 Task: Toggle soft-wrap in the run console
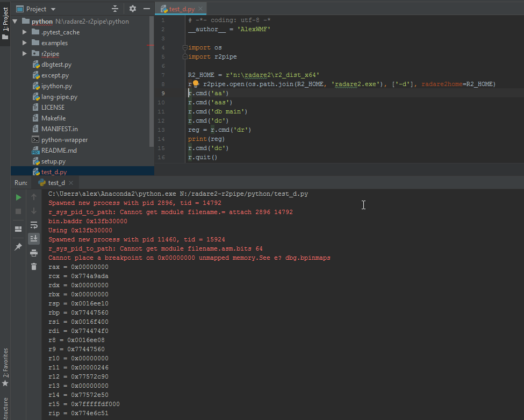click(x=34, y=226)
